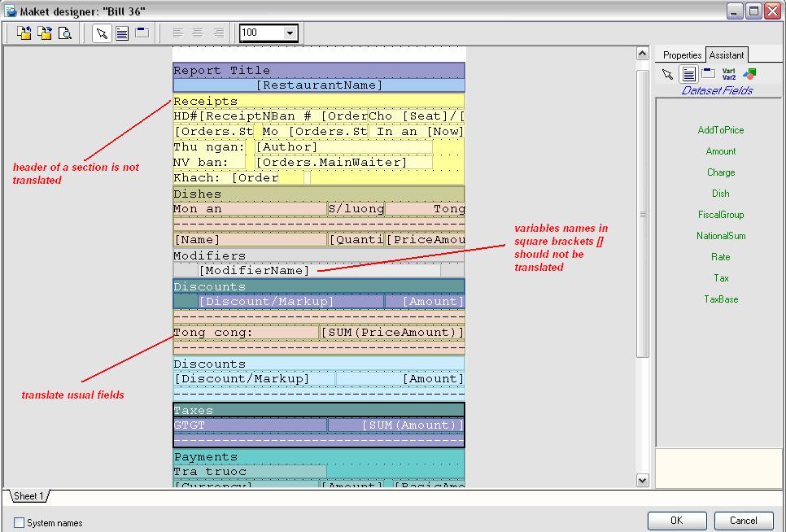Toggle the System names checkbox
Viewport: 786px width, 532px height.
point(19,522)
